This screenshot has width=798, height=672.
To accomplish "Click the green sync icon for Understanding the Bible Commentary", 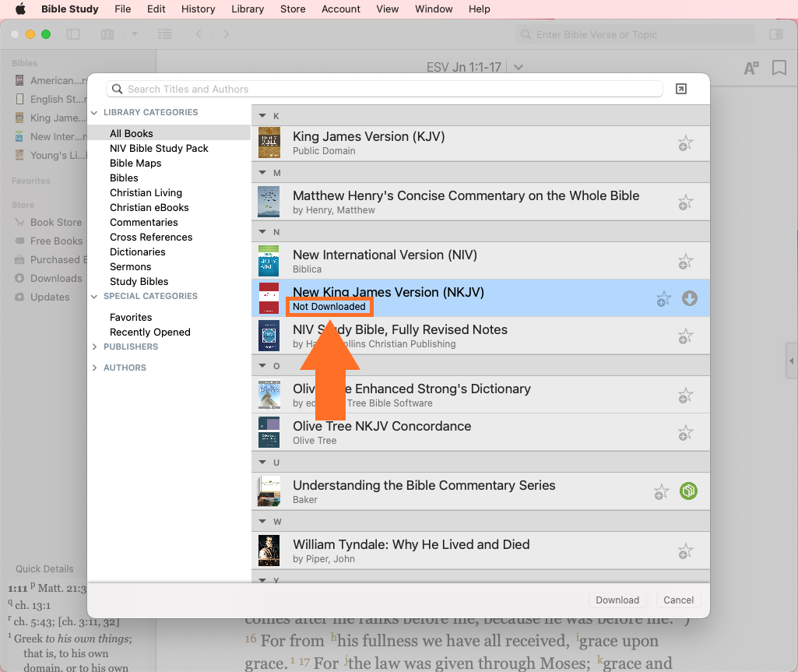I will (687, 491).
